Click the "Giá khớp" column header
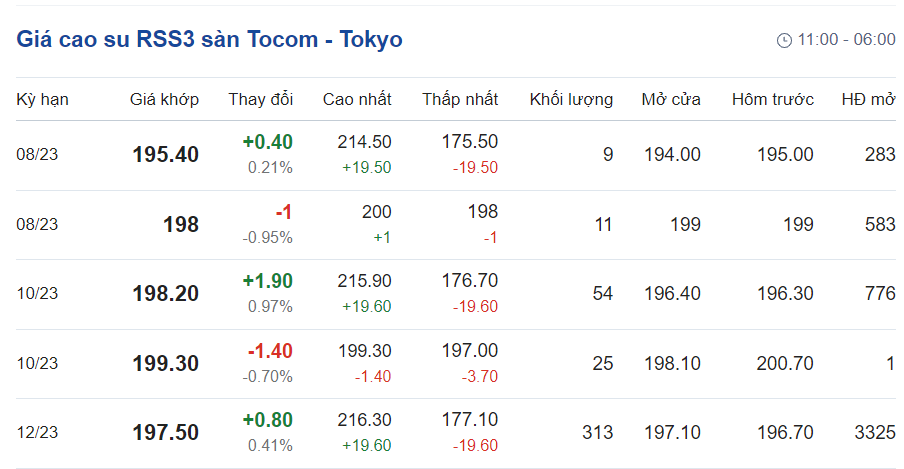904x469 pixels. [x=164, y=99]
